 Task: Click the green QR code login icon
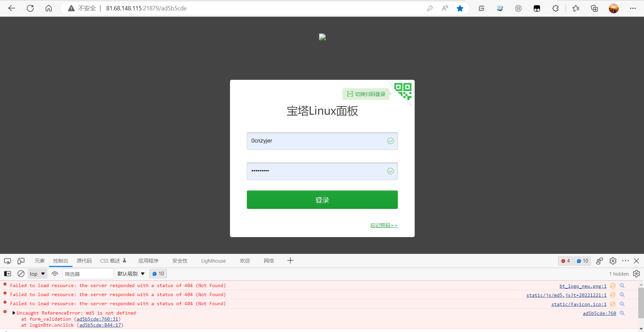[x=403, y=91]
